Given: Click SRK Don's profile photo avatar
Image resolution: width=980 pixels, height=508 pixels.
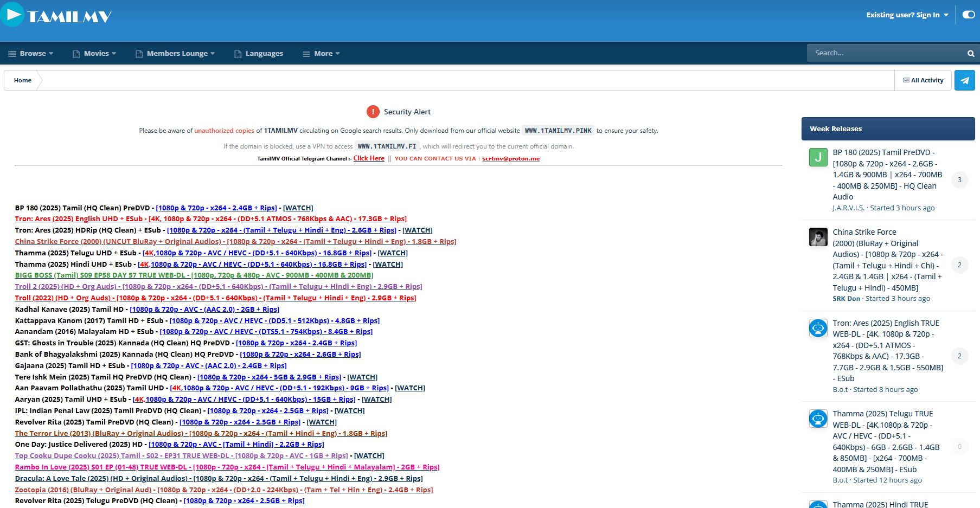Looking at the screenshot, I should [x=818, y=237].
